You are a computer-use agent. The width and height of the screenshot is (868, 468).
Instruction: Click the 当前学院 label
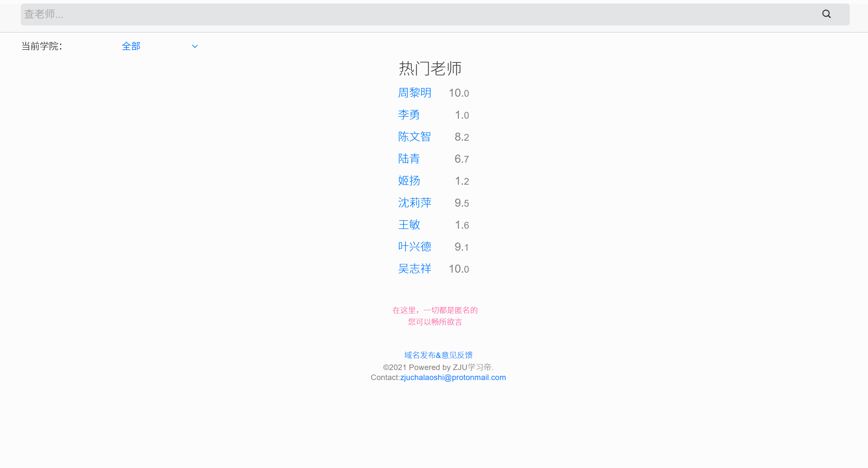(42, 46)
